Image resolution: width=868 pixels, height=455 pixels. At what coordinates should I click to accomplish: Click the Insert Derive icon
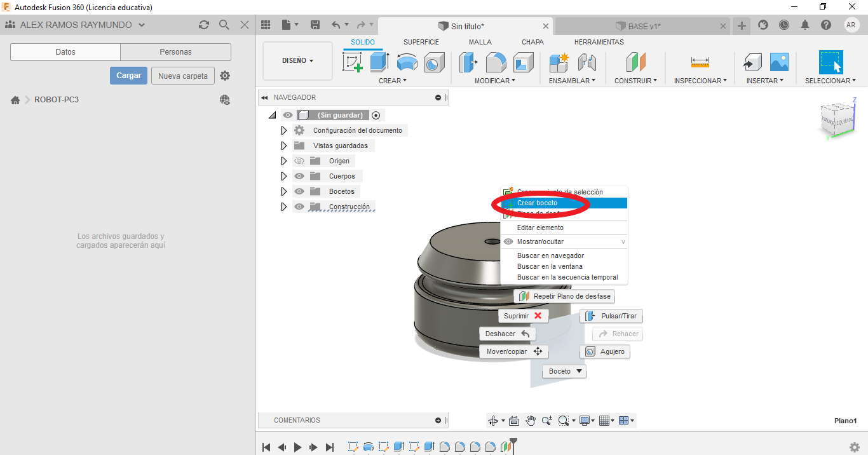(752, 62)
